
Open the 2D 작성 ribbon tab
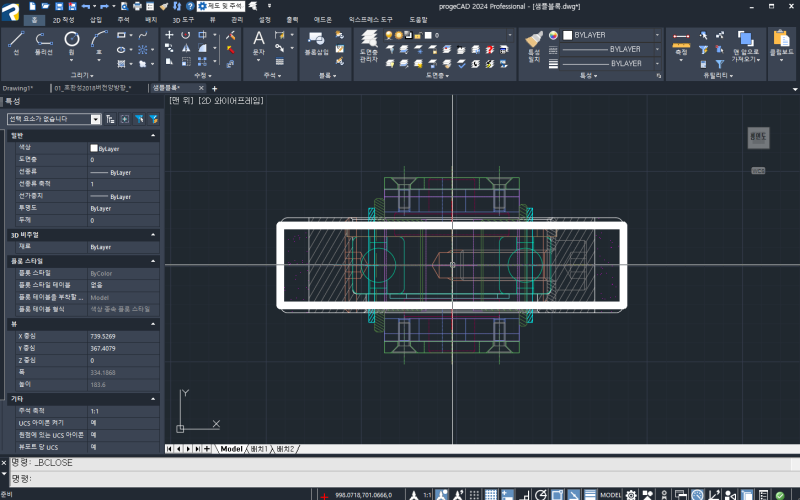[63, 20]
